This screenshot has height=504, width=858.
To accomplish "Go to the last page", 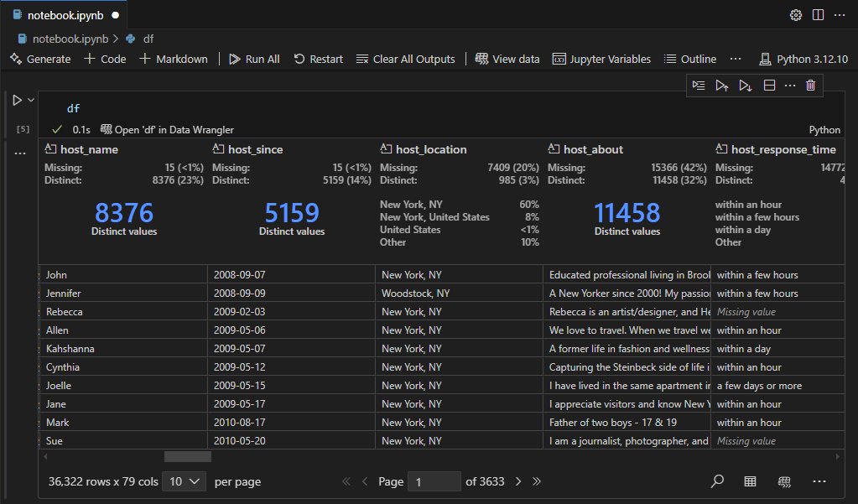I will pyautogui.click(x=537, y=481).
